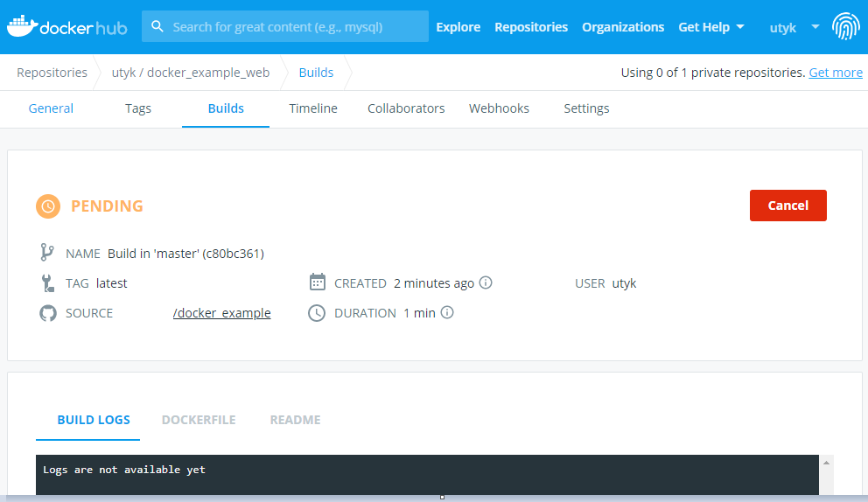Viewport: 868px width, 502px height.
Task: Switch to the Timeline tab
Action: (312, 108)
